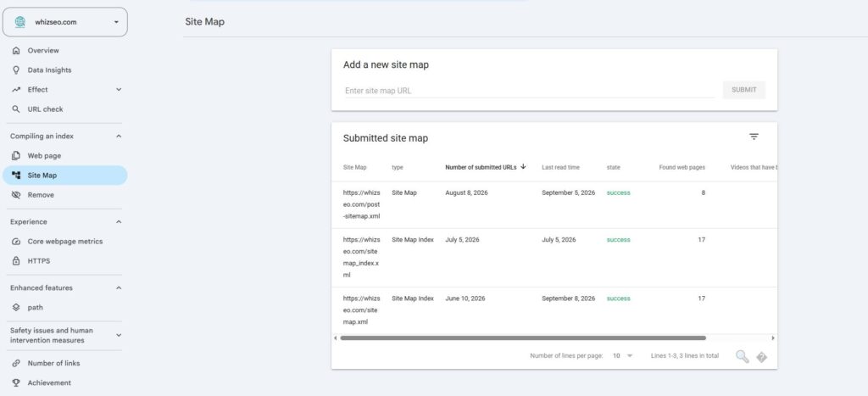The width and height of the screenshot is (868, 396).
Task: Open the whizseo.com property selector dropdown
Action: point(64,22)
